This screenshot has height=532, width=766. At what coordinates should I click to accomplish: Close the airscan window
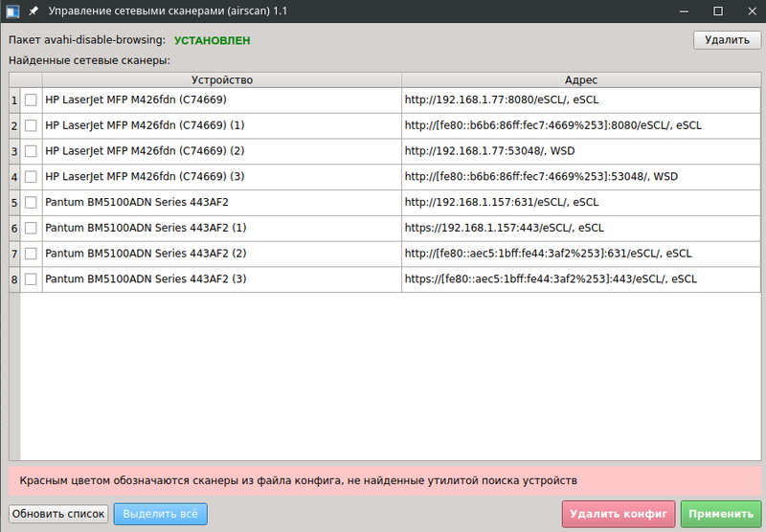pos(749,11)
